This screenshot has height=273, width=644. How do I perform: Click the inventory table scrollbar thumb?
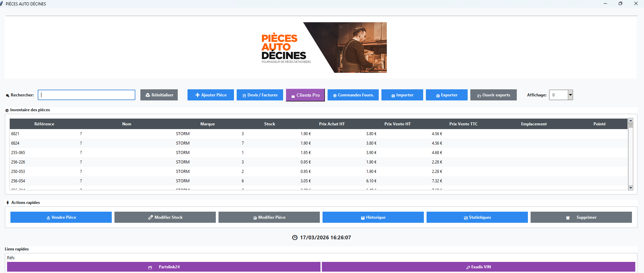point(631,125)
